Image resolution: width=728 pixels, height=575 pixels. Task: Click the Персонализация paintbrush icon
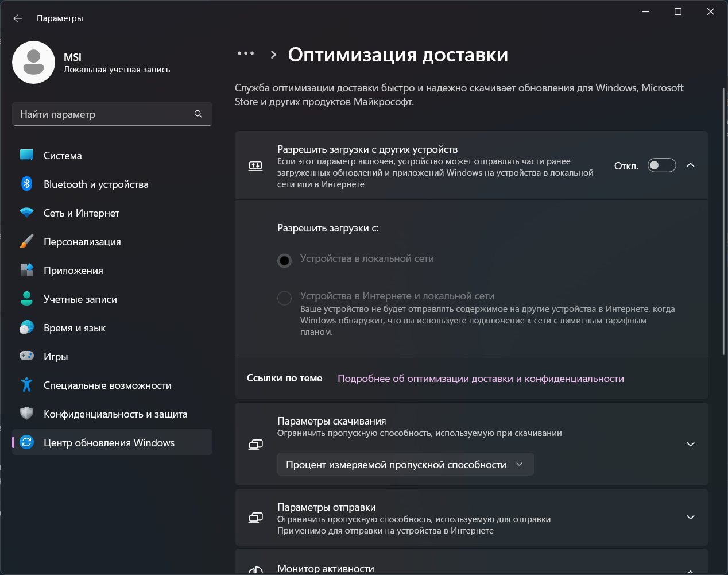(x=26, y=241)
